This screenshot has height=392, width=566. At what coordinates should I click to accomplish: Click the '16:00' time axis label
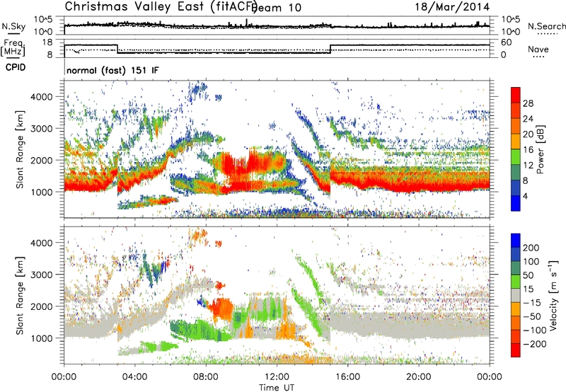(x=347, y=377)
